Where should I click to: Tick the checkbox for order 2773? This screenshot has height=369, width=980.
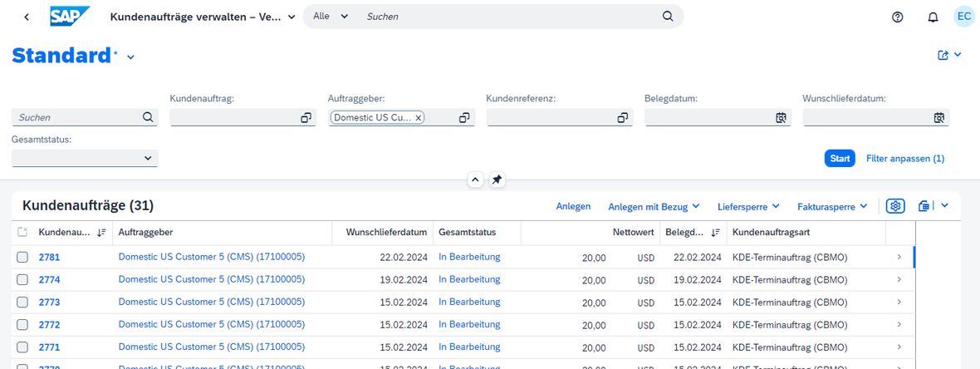[22, 302]
